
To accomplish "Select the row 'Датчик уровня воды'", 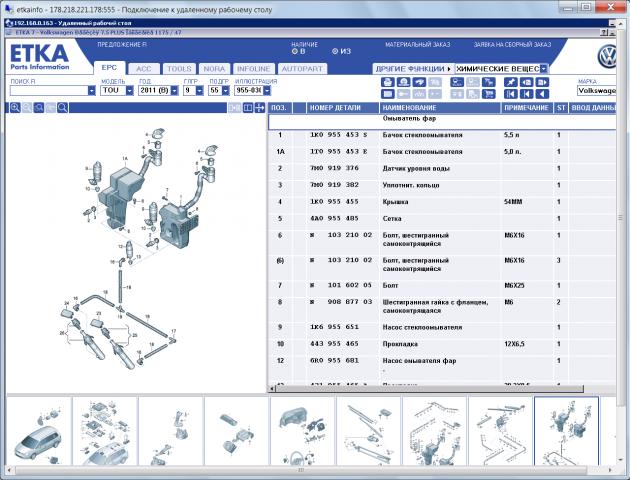I will (442, 168).
